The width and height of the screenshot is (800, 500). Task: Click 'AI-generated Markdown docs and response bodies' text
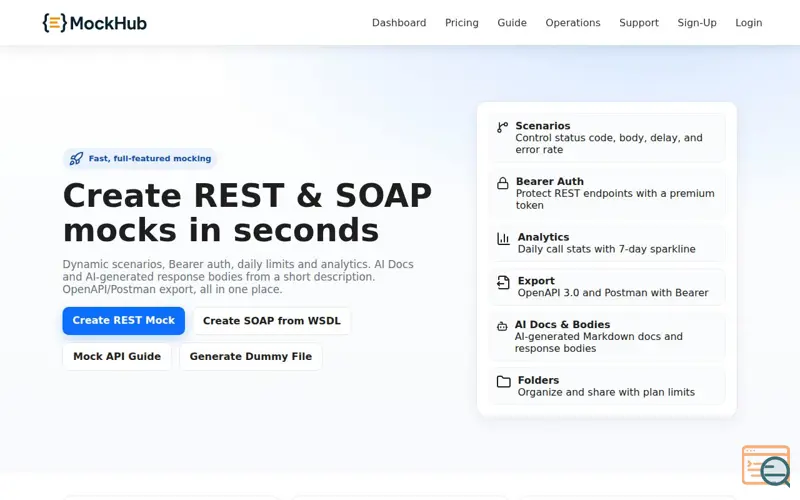[x=598, y=342]
